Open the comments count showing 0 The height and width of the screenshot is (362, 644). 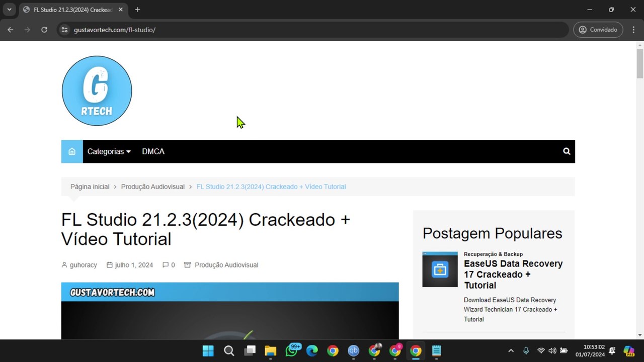point(169,265)
